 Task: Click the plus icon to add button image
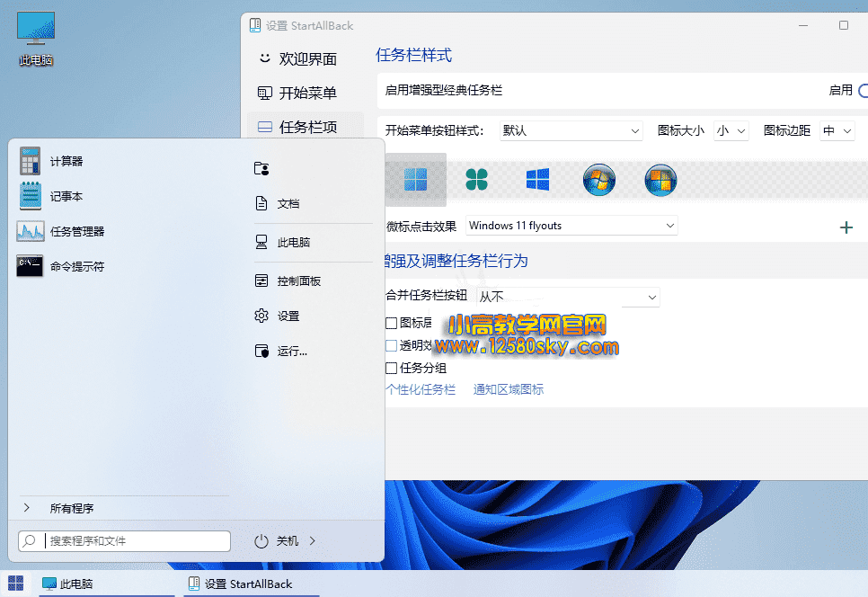pos(846,227)
